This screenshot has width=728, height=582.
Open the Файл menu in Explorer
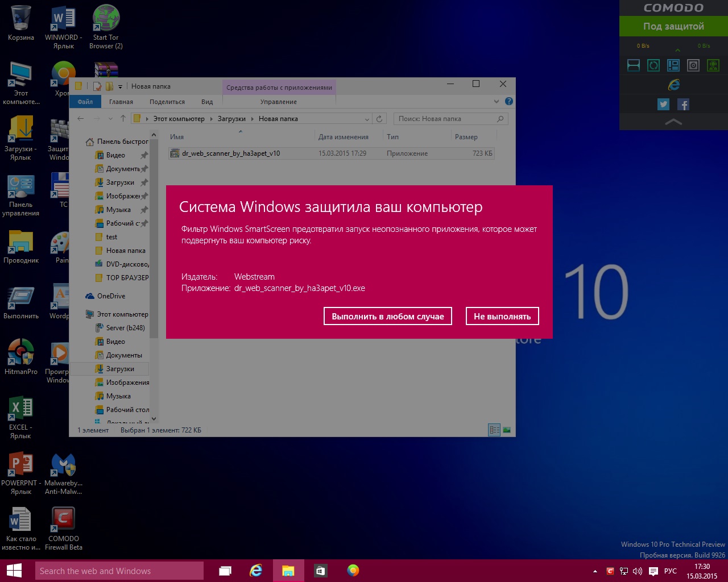tap(85, 102)
